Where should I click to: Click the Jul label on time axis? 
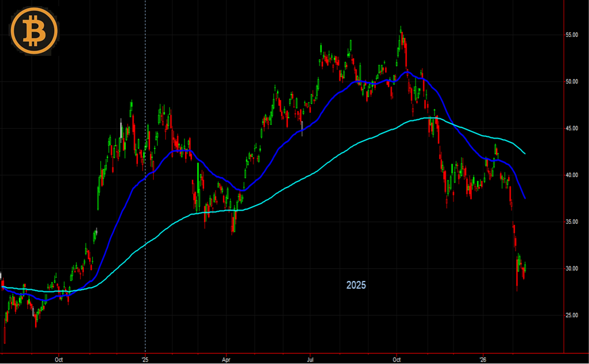click(310, 359)
